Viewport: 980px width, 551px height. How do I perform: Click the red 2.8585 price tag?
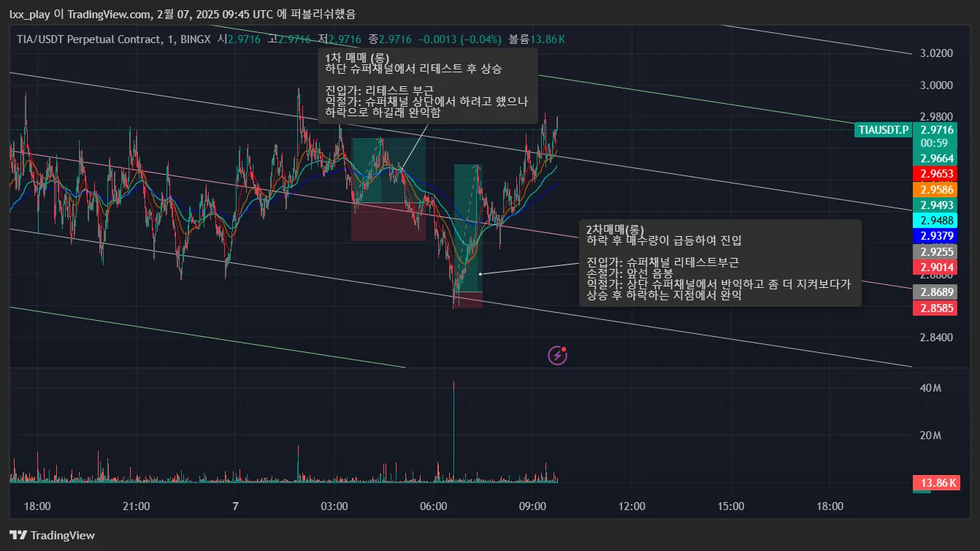(x=935, y=308)
